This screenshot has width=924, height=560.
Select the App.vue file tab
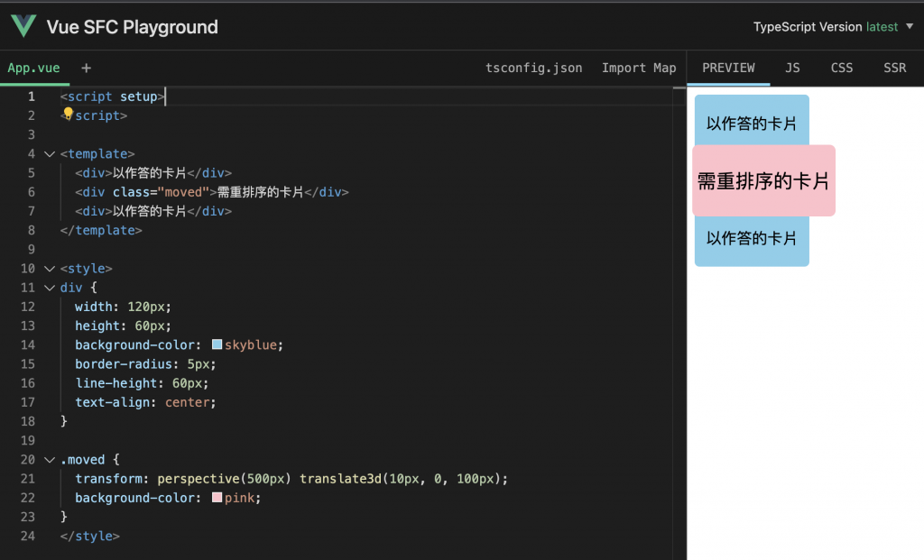(33, 68)
